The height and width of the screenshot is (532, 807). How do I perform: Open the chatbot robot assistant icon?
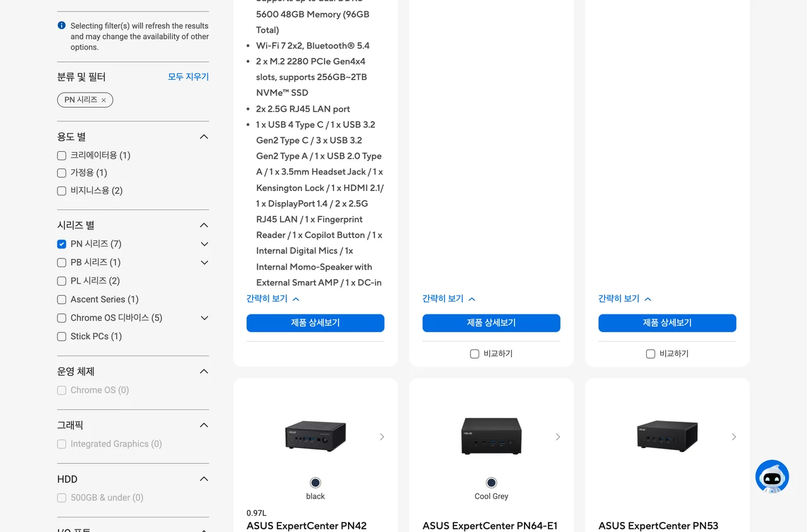pos(772,477)
